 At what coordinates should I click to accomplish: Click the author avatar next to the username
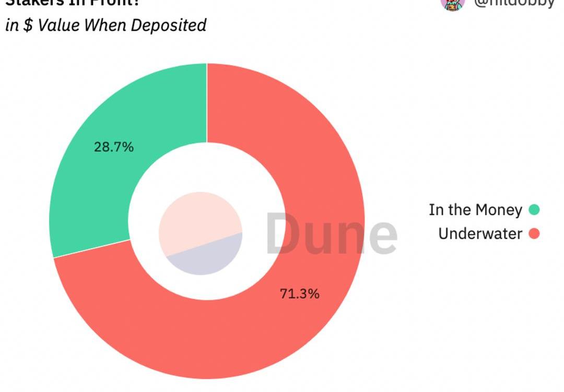[452, 3]
